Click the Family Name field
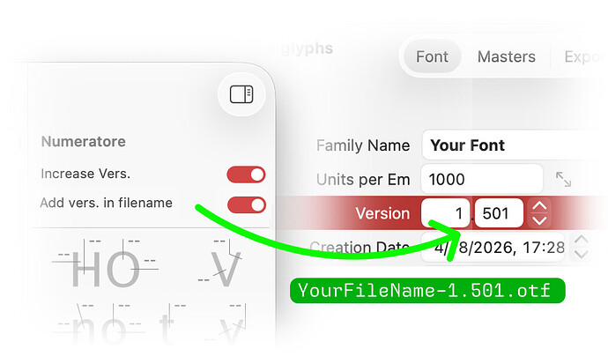Viewport: 608px width, 364px height. (515, 145)
